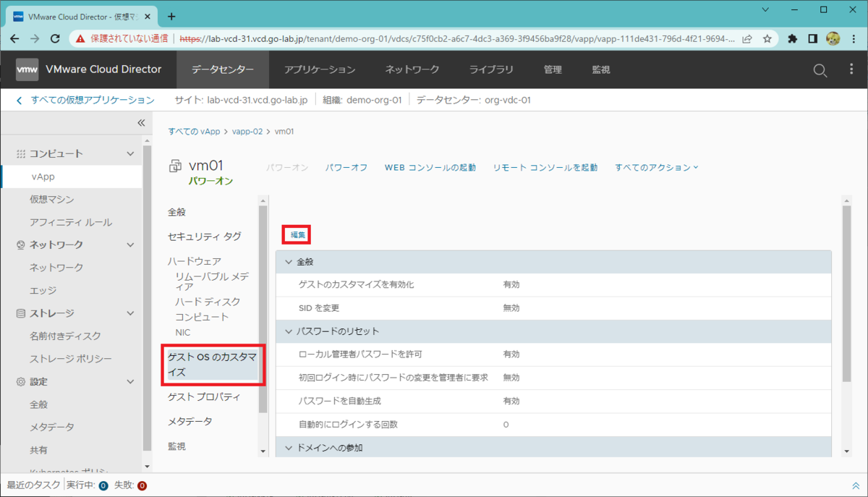Open 管理 top tab
Screen dimensions: 868x497
(x=553, y=69)
